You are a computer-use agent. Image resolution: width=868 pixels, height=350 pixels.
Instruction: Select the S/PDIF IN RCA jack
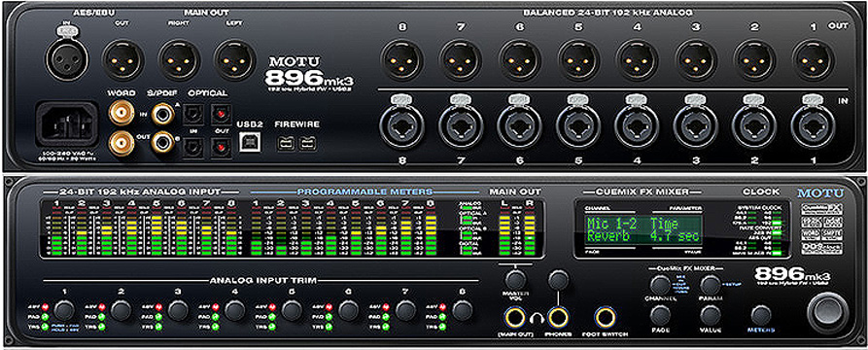click(162, 114)
